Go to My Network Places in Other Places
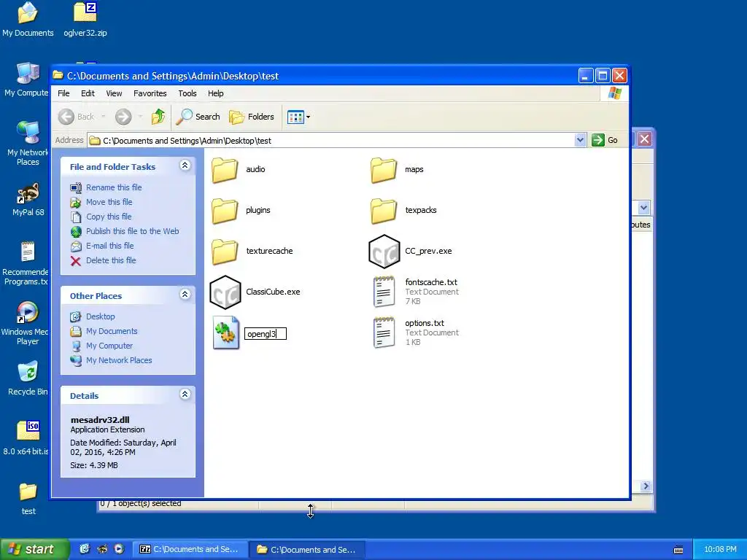 [119, 360]
